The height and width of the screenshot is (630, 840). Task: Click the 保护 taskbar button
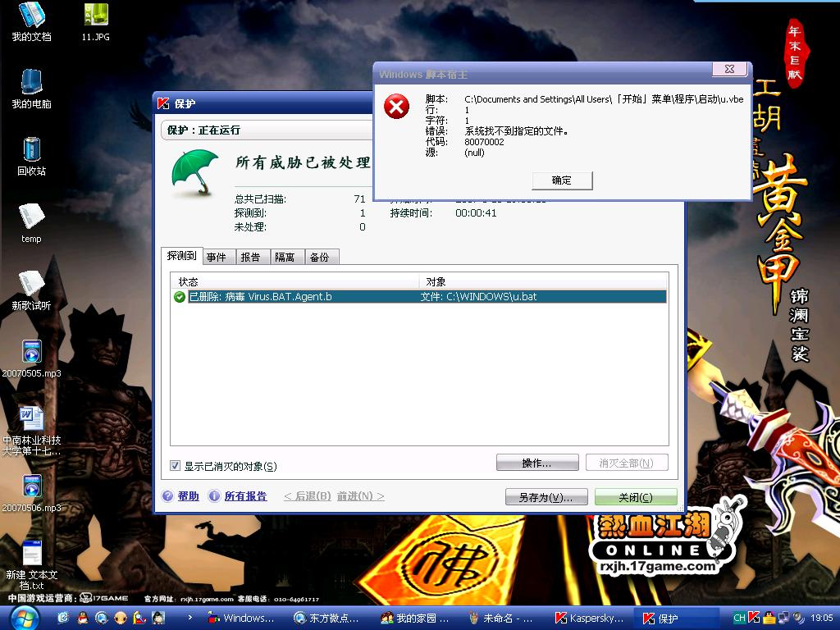tap(675, 619)
